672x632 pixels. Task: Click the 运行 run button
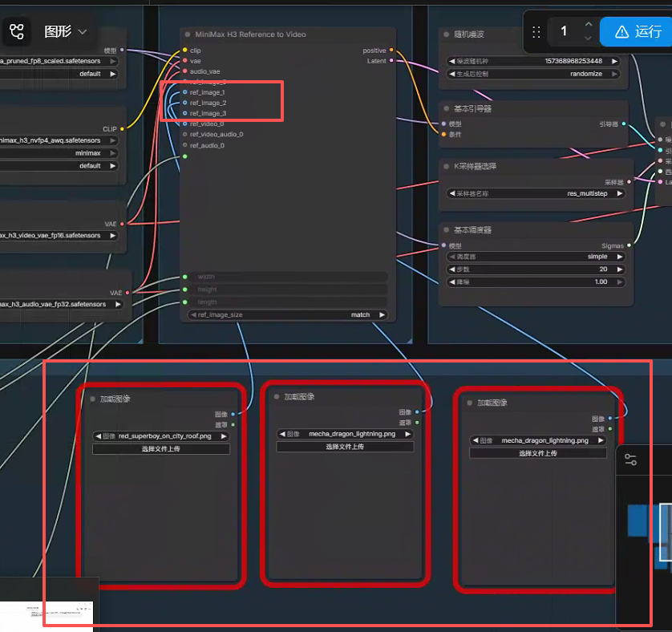click(638, 31)
